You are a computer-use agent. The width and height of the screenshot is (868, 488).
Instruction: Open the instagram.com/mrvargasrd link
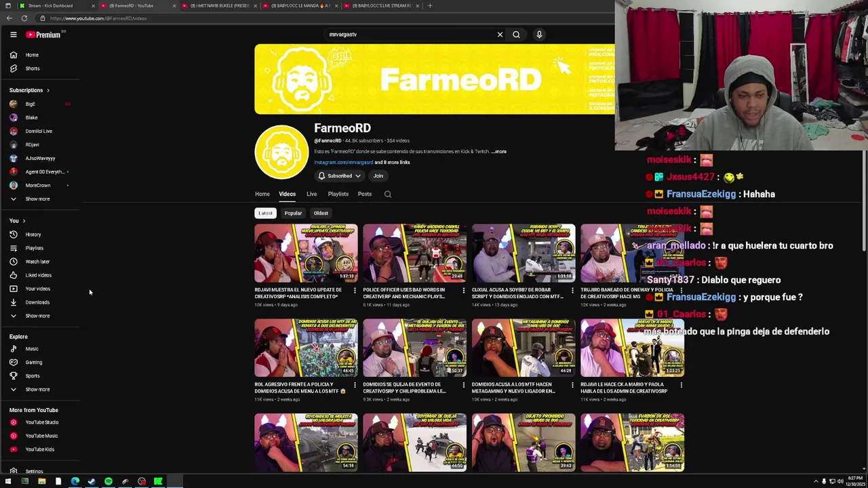[344, 163]
